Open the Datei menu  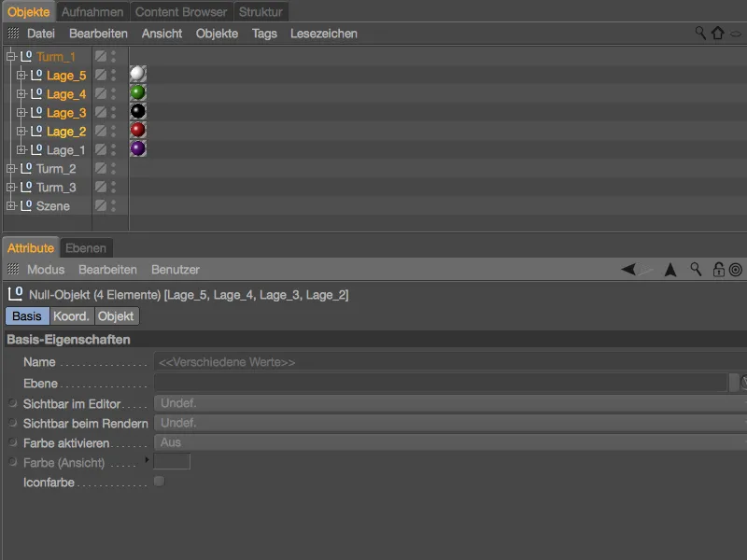point(41,34)
